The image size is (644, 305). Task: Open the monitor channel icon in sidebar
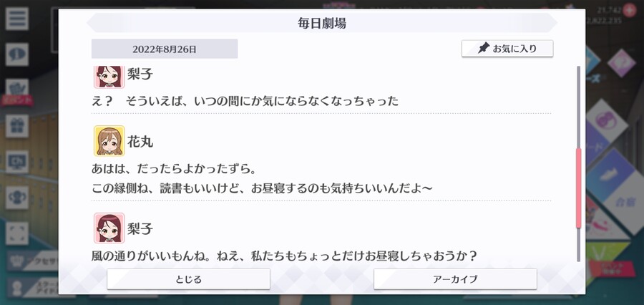17,162
